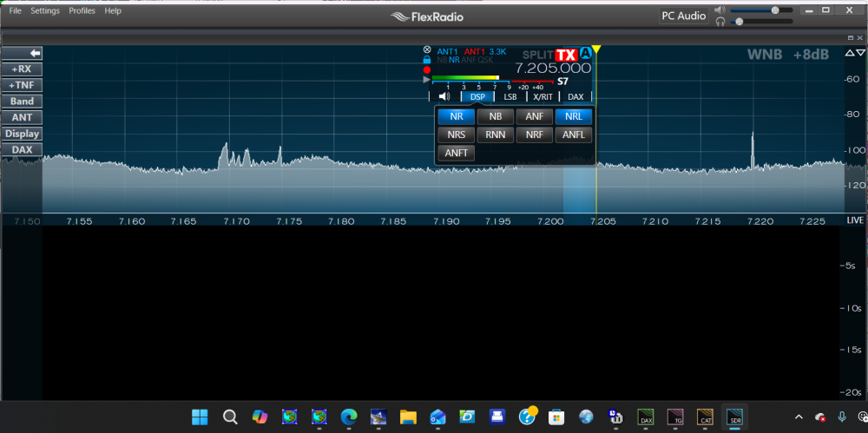Open the X/RIT tab on slice
The image size is (868, 433).
point(542,96)
